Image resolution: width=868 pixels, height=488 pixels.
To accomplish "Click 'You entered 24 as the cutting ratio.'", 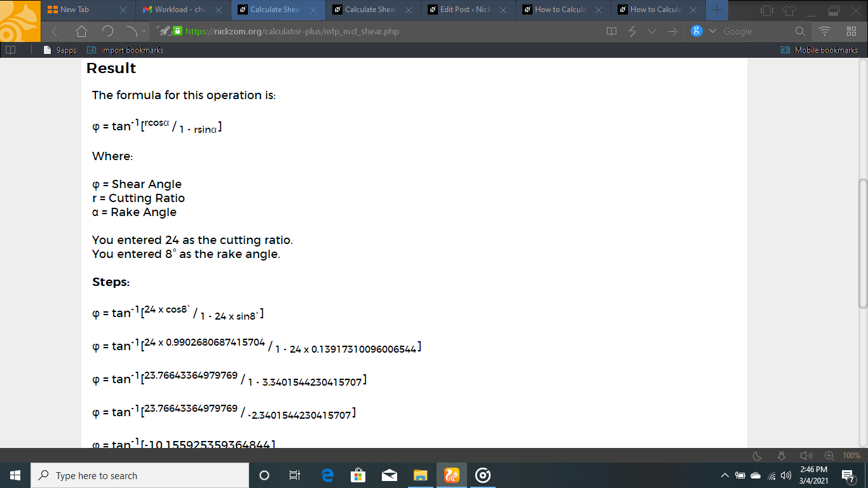I will 193,240.
